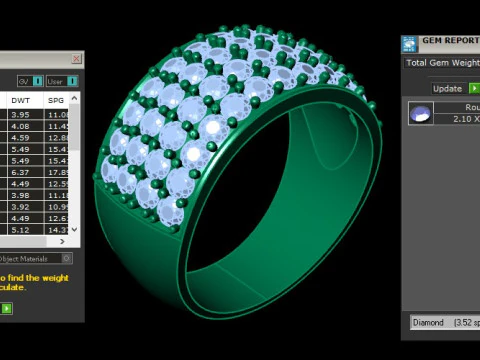Click the SPG cell starting with 10.9
The height and width of the screenshot is (360, 480).
pos(57,207)
